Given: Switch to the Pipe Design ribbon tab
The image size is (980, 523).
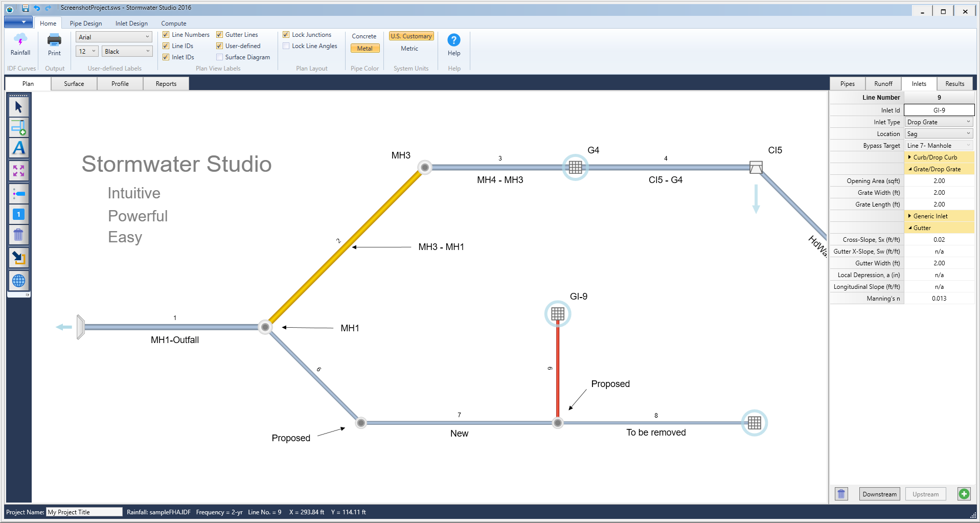Looking at the screenshot, I should pos(86,24).
